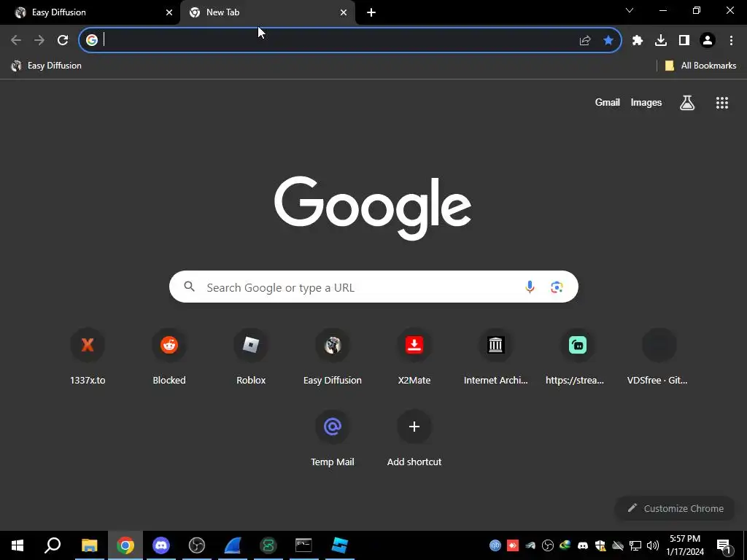
Task: Toggle the bookmark star
Action: (x=608, y=40)
